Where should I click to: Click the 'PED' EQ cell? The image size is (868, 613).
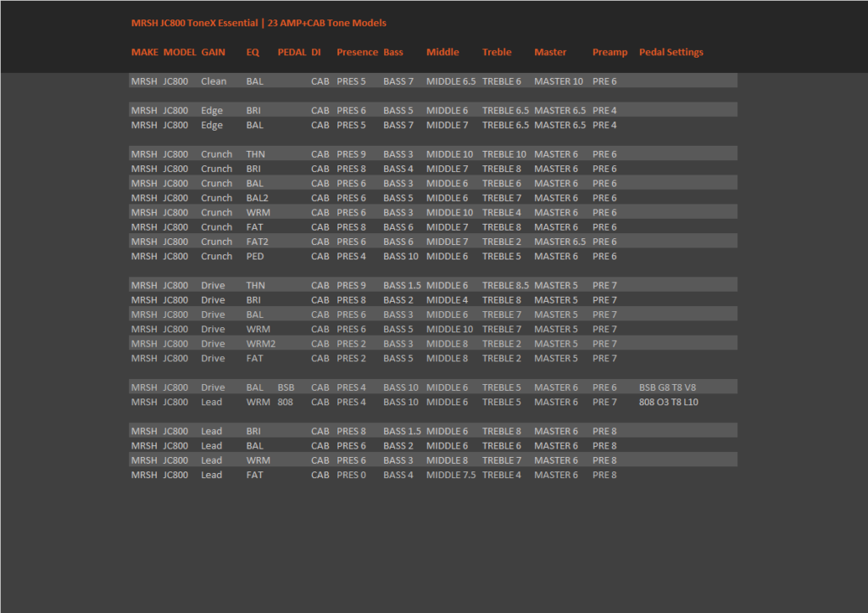point(254,256)
